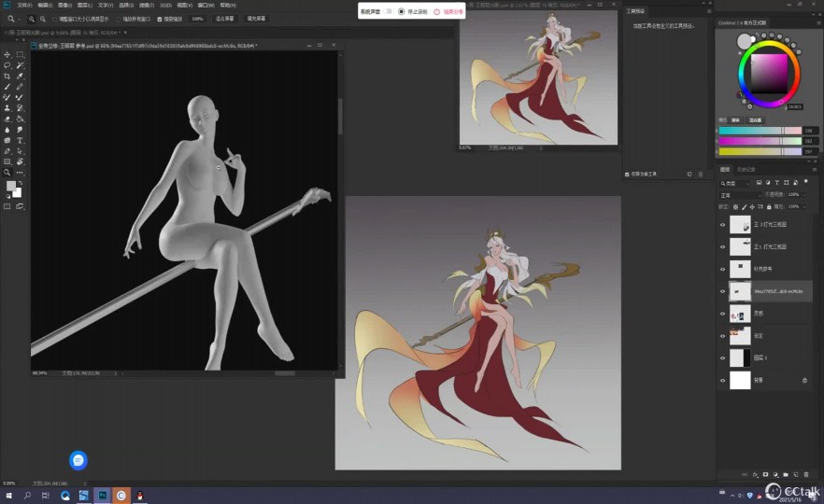Toggle Zoom All Windows checkbox
The height and width of the screenshot is (504, 824).
119,19
